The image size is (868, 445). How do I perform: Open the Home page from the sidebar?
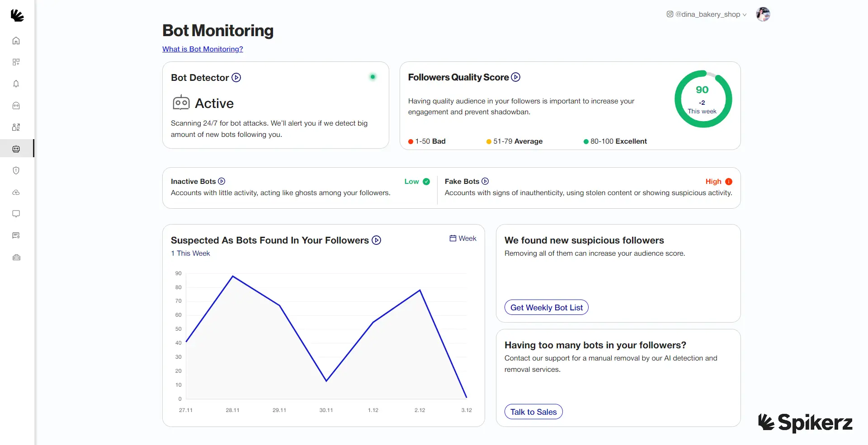tap(16, 40)
